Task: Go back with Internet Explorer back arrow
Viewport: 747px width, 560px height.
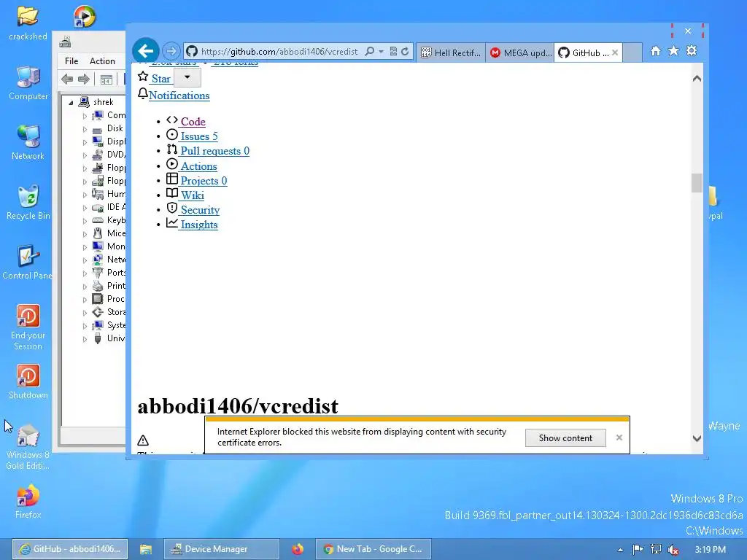Action: click(145, 51)
